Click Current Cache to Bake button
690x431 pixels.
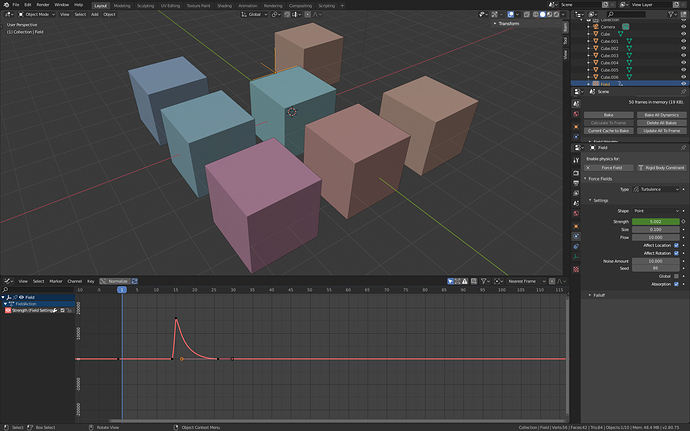coord(609,131)
